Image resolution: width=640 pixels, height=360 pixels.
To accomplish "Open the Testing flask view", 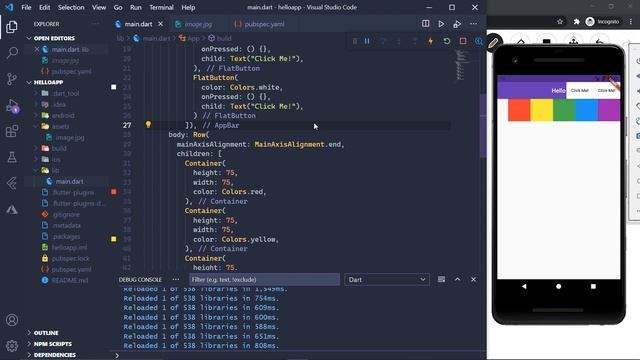I will 12,157.
